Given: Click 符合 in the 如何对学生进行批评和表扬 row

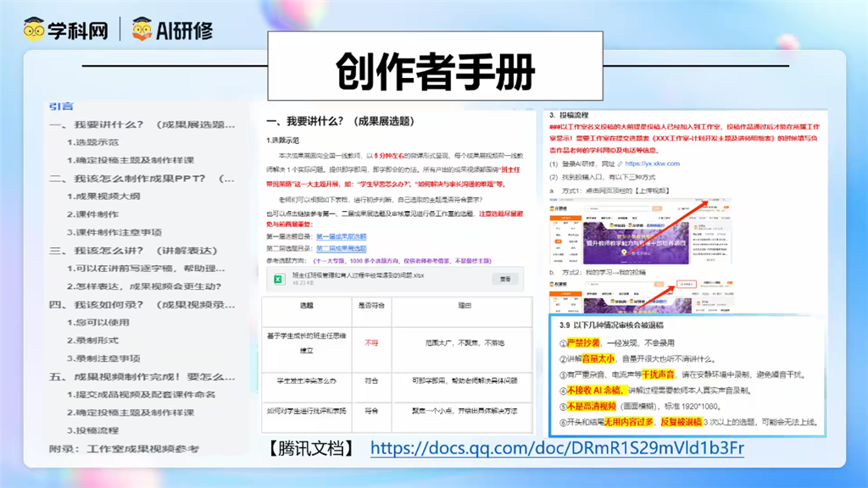Looking at the screenshot, I should (371, 411).
